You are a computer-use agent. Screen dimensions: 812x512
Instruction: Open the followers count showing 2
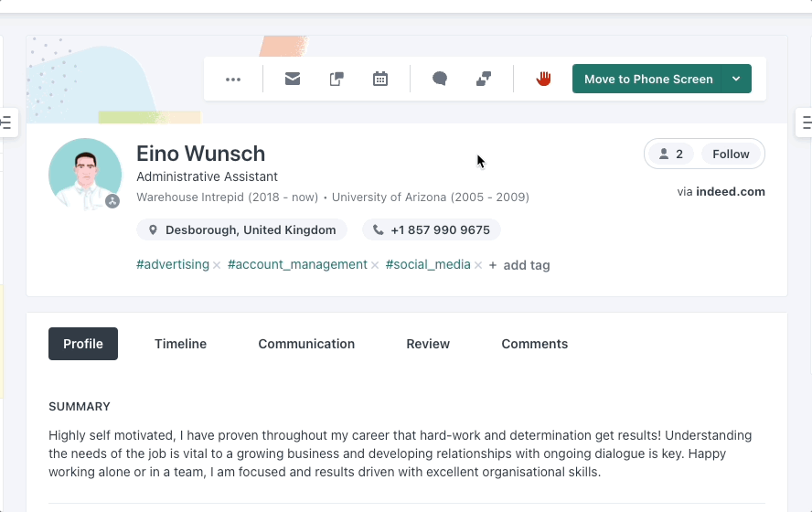pyautogui.click(x=670, y=155)
